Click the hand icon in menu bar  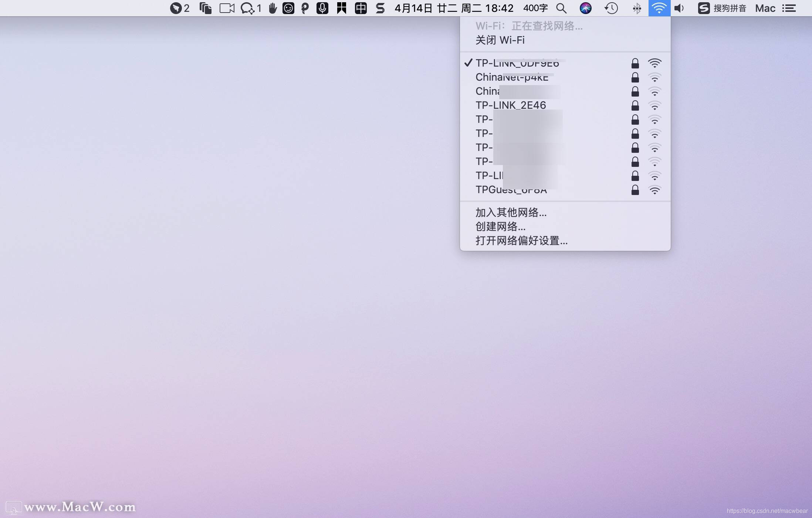pyautogui.click(x=273, y=8)
